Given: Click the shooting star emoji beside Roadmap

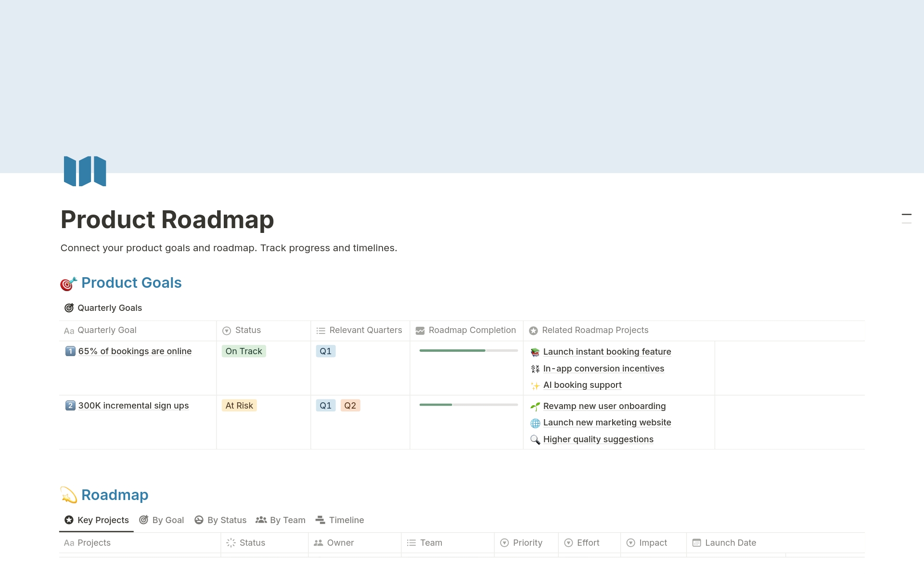Looking at the screenshot, I should pyautogui.click(x=69, y=495).
